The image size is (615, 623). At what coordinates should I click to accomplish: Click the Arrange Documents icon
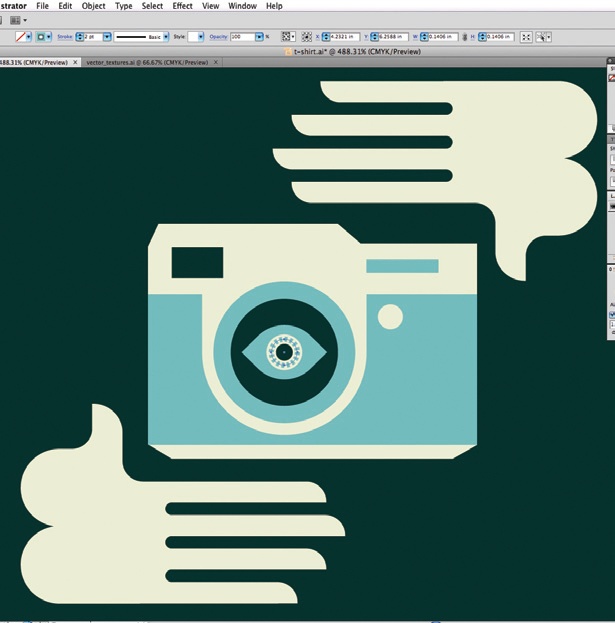(15, 20)
